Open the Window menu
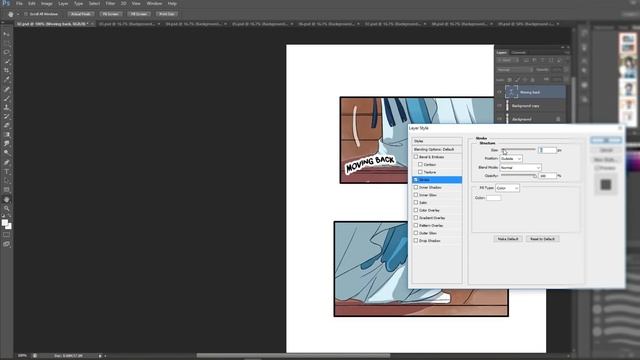The width and height of the screenshot is (640, 360). click(x=154, y=3)
